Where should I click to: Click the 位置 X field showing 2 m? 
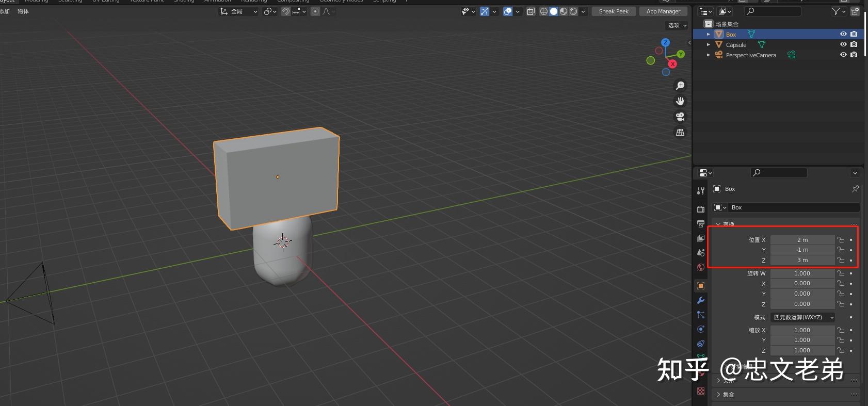tap(802, 240)
